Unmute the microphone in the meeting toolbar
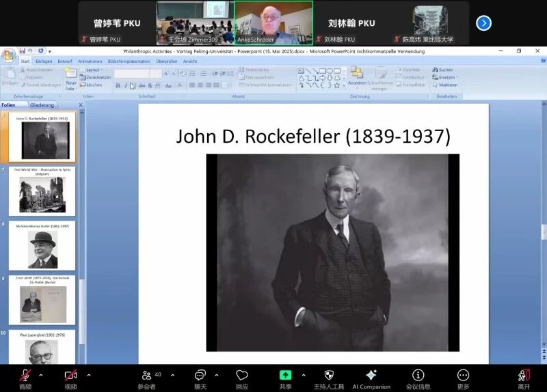This screenshot has width=547, height=392. click(25, 375)
